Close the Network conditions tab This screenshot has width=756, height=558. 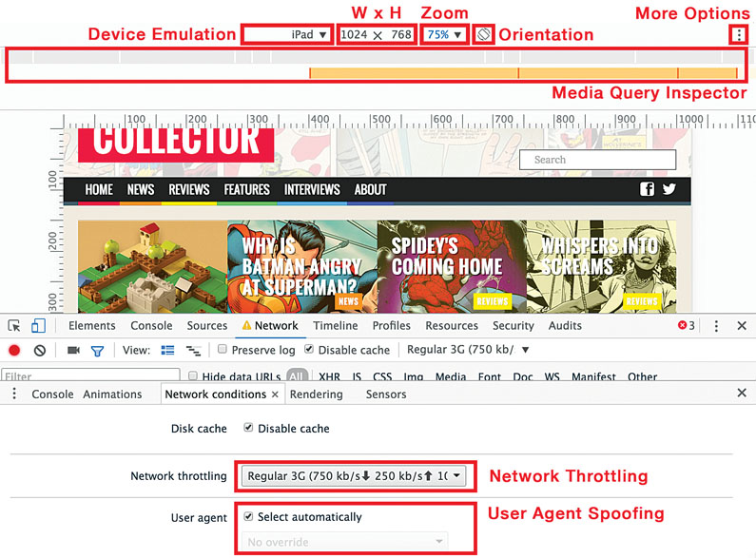pos(275,394)
